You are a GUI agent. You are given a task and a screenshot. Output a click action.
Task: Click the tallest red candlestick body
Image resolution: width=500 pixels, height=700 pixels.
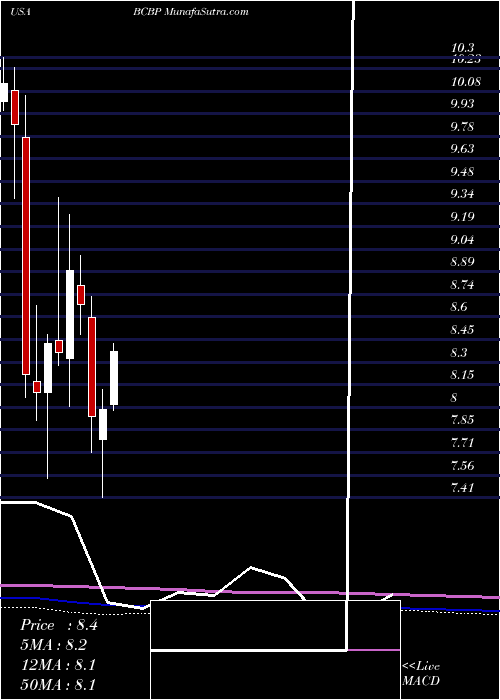[26, 256]
